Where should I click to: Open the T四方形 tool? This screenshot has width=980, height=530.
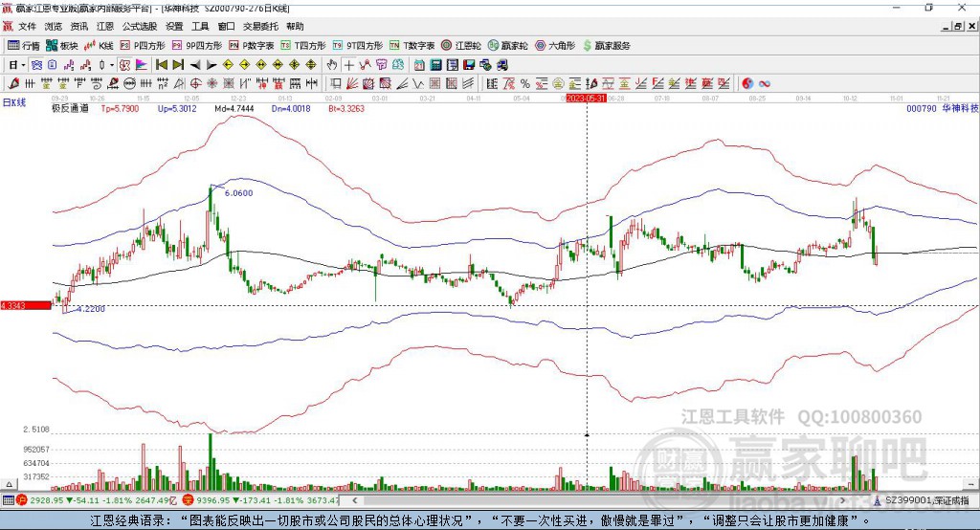(303, 46)
